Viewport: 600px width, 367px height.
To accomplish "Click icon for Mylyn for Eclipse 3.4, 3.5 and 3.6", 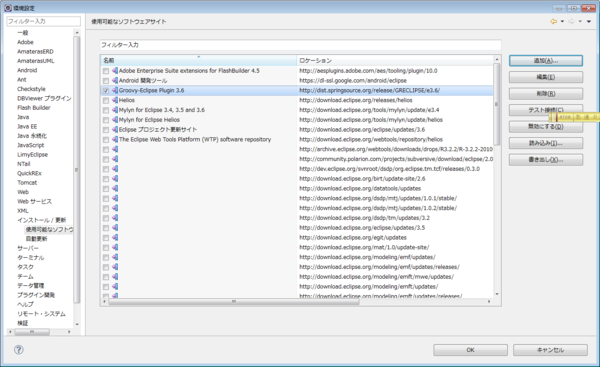I will point(115,110).
